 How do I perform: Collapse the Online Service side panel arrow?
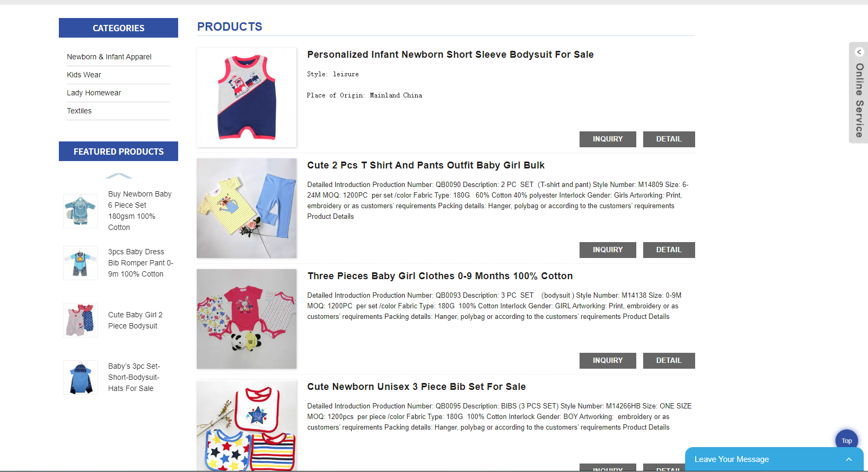click(859, 52)
